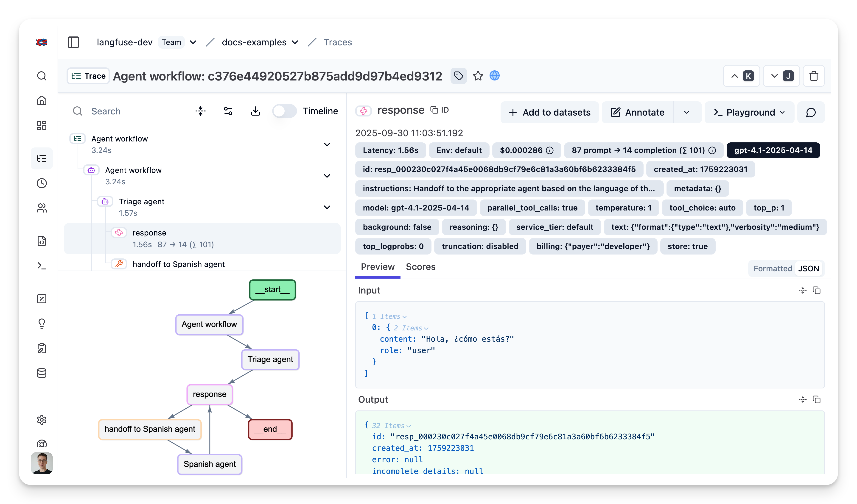857x504 pixels.
Task: Star this Agent workflow trace
Action: click(x=478, y=76)
